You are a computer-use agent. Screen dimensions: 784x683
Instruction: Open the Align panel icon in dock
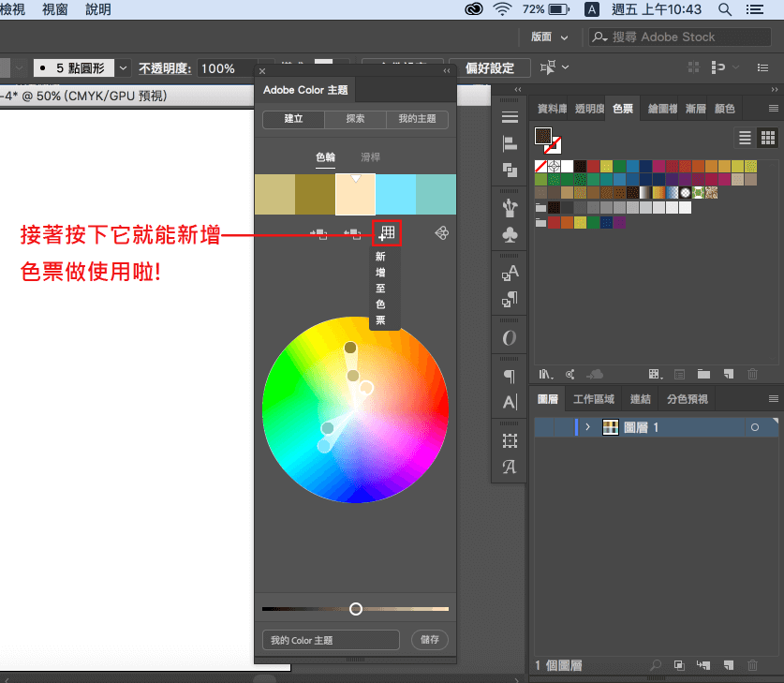(x=510, y=143)
